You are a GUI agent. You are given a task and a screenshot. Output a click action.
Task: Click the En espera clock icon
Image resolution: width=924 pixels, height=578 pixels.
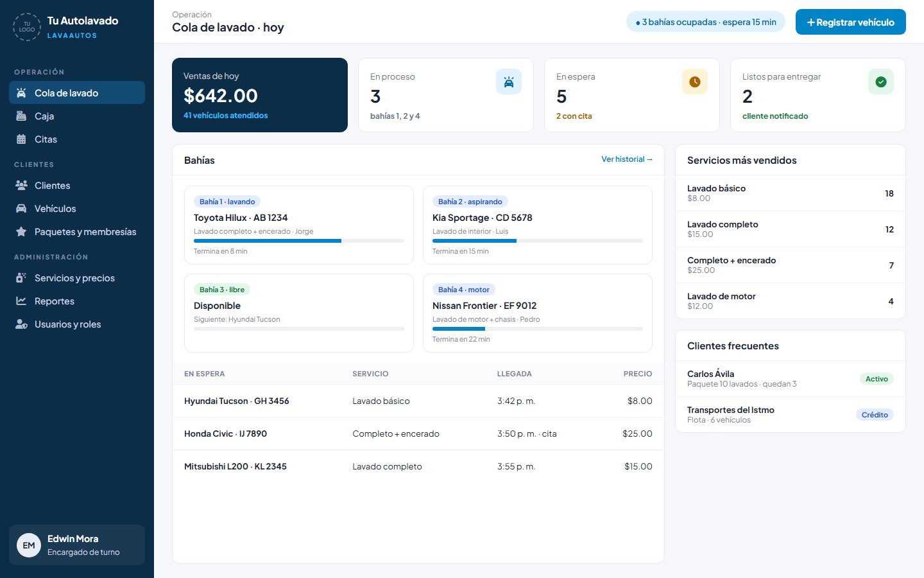click(695, 82)
